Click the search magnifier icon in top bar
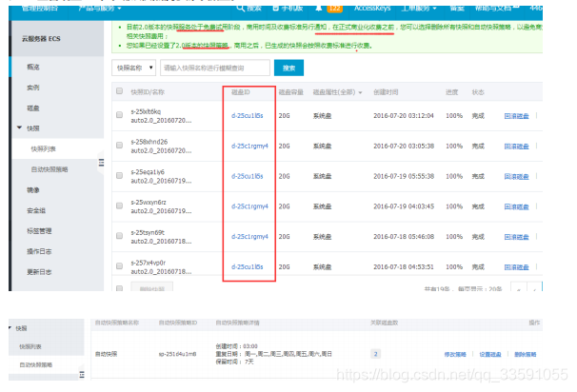Viewport: 577px width, 392px height. tap(241, 9)
